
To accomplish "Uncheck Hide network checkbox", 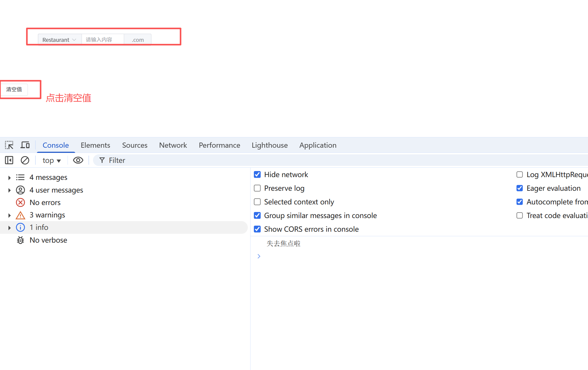I will pyautogui.click(x=257, y=174).
